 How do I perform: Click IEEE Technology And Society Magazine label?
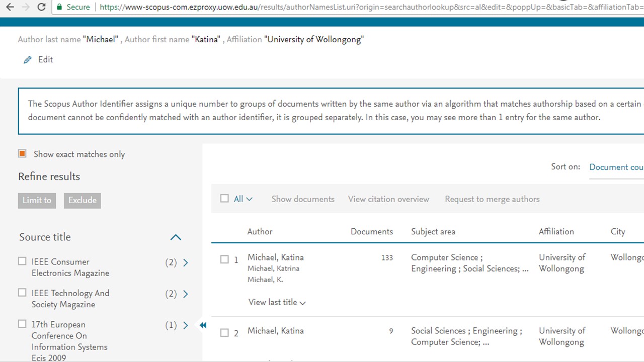[70, 299]
